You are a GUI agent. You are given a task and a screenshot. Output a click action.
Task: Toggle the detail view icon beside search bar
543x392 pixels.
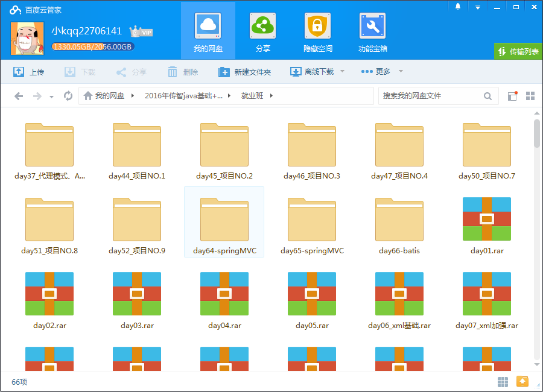tap(512, 95)
